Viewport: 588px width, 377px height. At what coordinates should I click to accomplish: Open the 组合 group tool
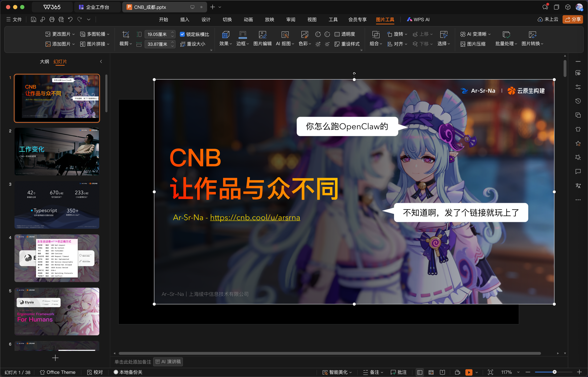coord(376,38)
